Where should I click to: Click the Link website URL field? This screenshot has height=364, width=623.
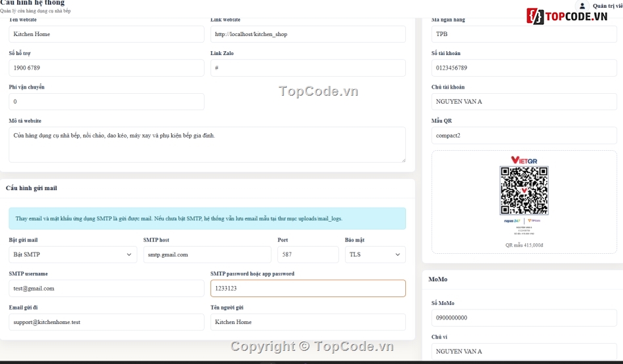click(308, 34)
